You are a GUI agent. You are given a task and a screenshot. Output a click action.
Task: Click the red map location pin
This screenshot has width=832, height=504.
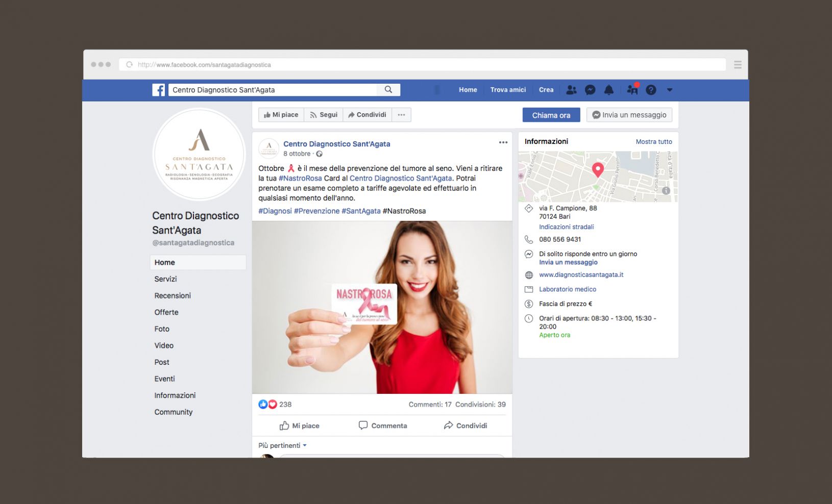(x=598, y=170)
